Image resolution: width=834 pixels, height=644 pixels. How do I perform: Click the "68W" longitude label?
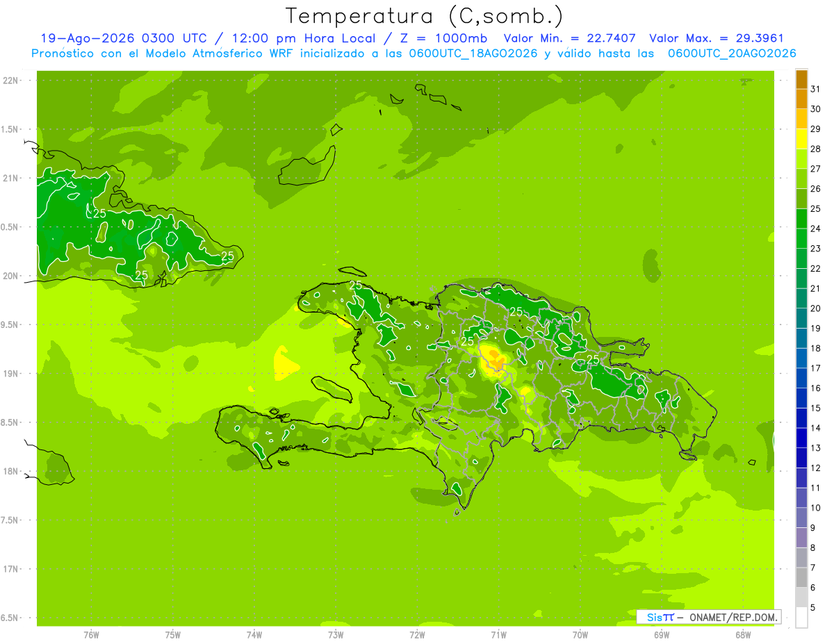point(742,635)
